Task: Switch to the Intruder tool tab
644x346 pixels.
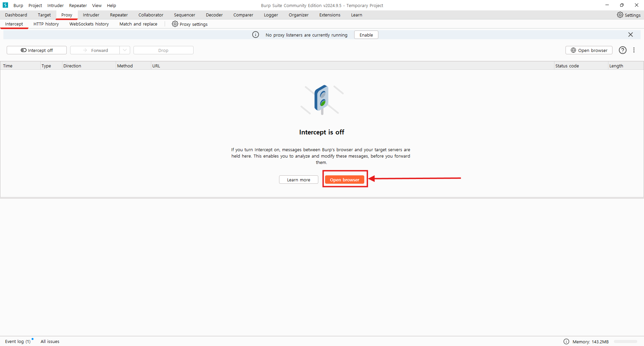Action: (91, 15)
